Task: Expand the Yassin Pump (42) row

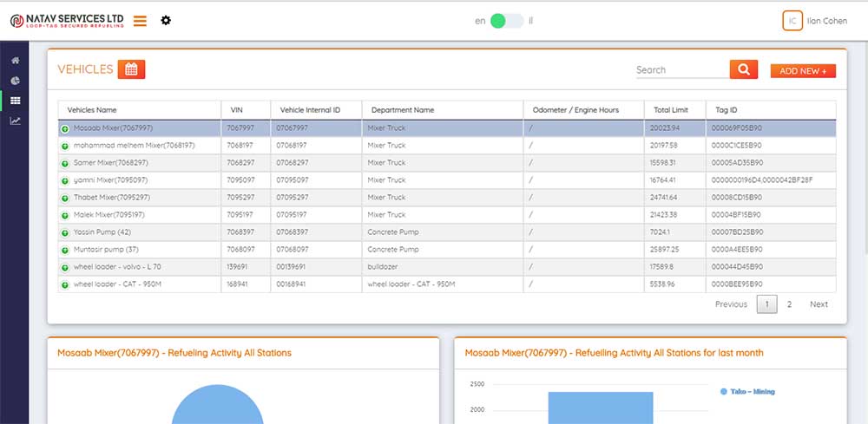Action: pyautogui.click(x=65, y=232)
